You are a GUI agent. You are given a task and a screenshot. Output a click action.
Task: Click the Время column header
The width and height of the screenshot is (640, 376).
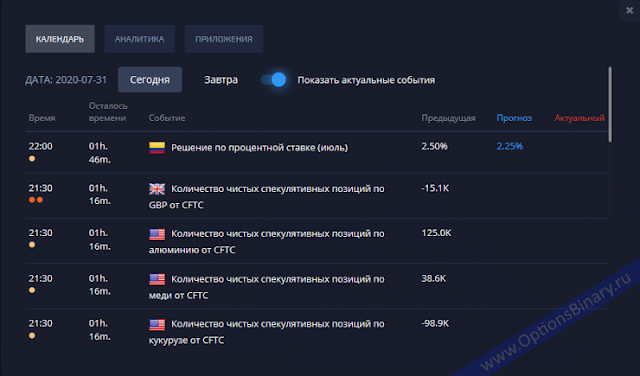pos(42,118)
